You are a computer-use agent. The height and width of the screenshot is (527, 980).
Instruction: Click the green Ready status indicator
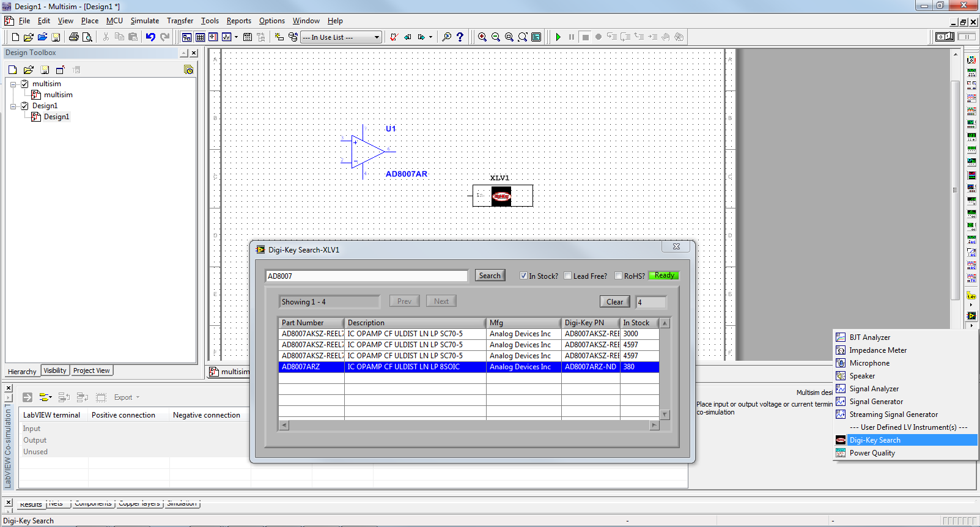(x=664, y=276)
